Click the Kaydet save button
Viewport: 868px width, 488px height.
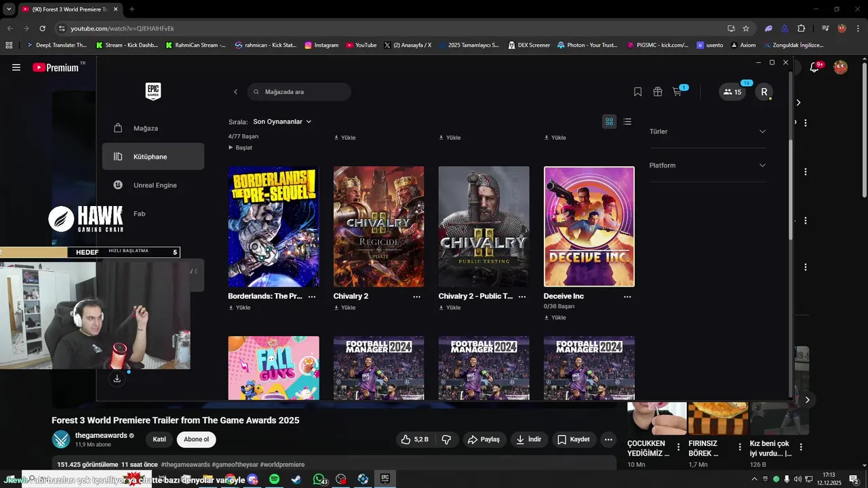(574, 439)
